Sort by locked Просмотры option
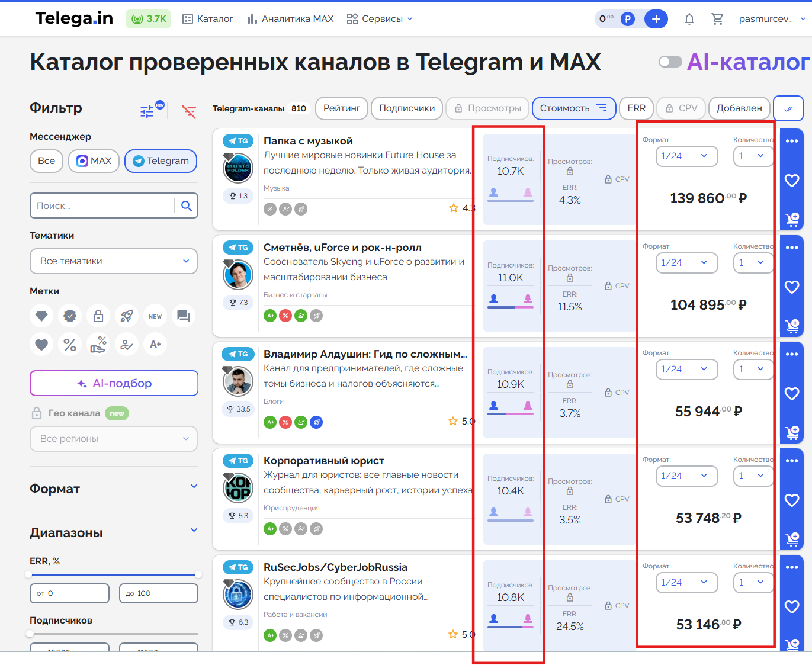 coord(487,108)
